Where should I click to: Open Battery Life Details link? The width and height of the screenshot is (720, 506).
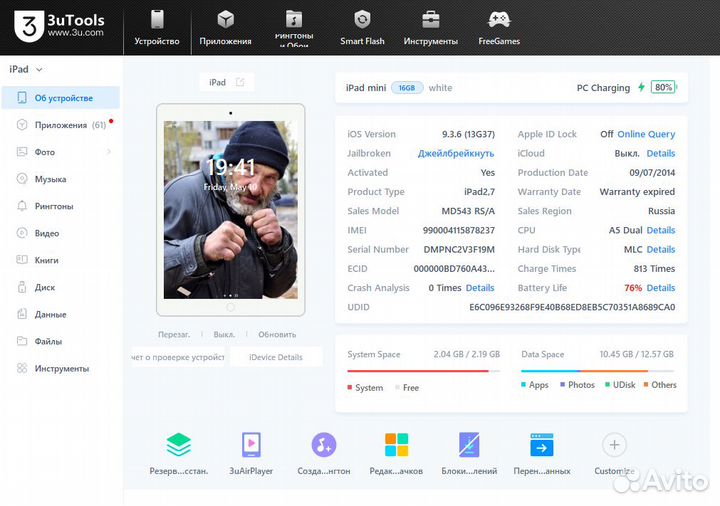(x=661, y=288)
